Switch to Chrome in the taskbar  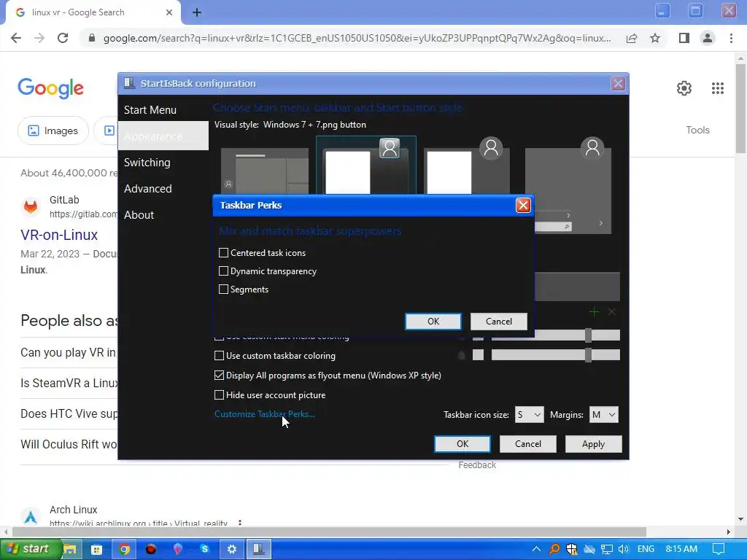[124, 549]
